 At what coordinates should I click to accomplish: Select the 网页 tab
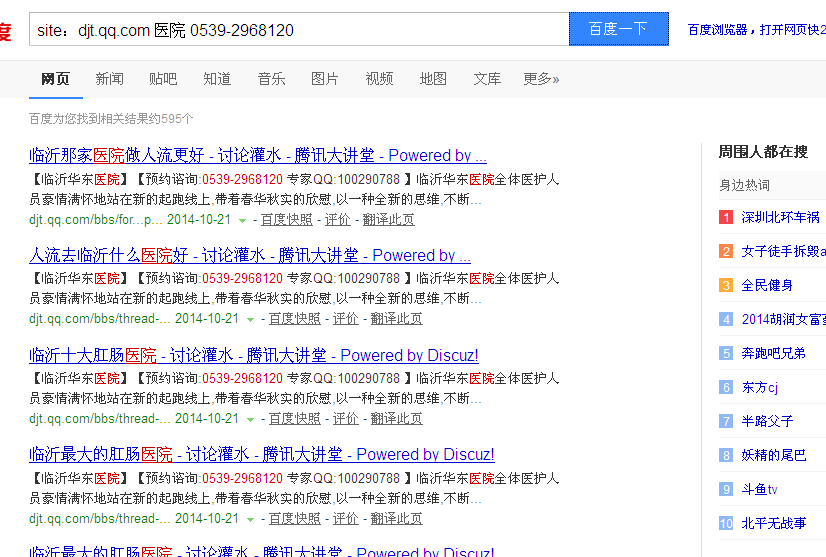click(55, 79)
